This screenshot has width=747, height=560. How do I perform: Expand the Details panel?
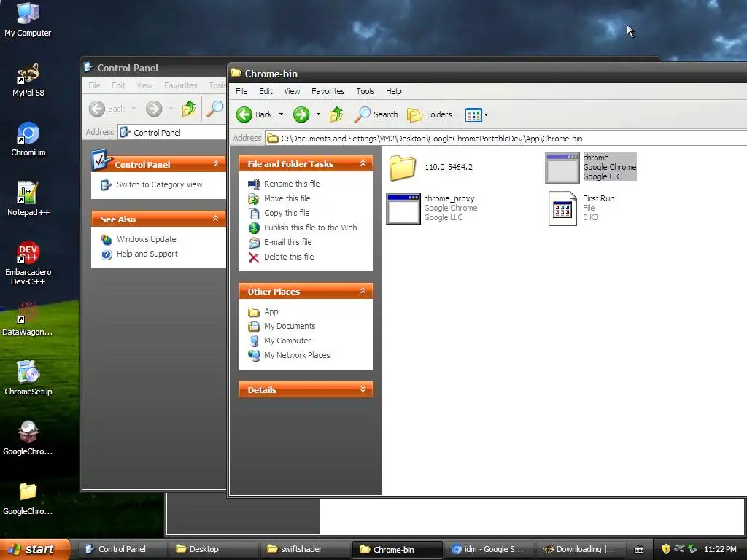click(363, 389)
